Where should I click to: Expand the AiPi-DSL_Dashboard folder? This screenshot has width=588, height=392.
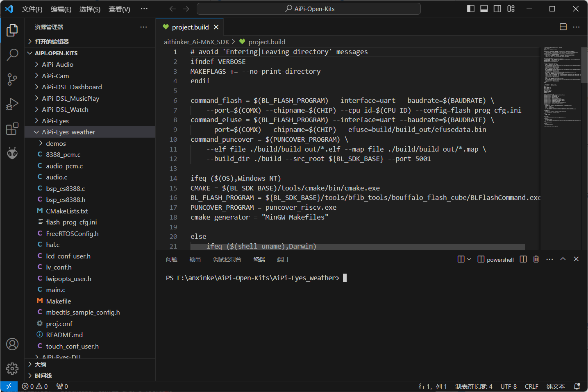[x=90, y=87]
